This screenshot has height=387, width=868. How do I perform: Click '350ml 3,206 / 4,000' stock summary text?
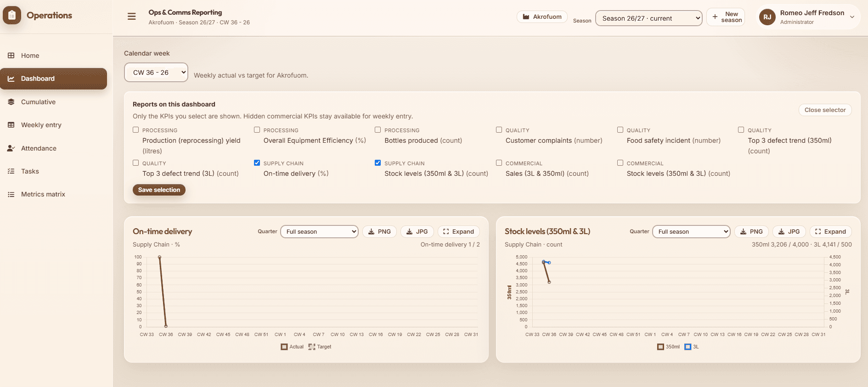[x=780, y=245]
